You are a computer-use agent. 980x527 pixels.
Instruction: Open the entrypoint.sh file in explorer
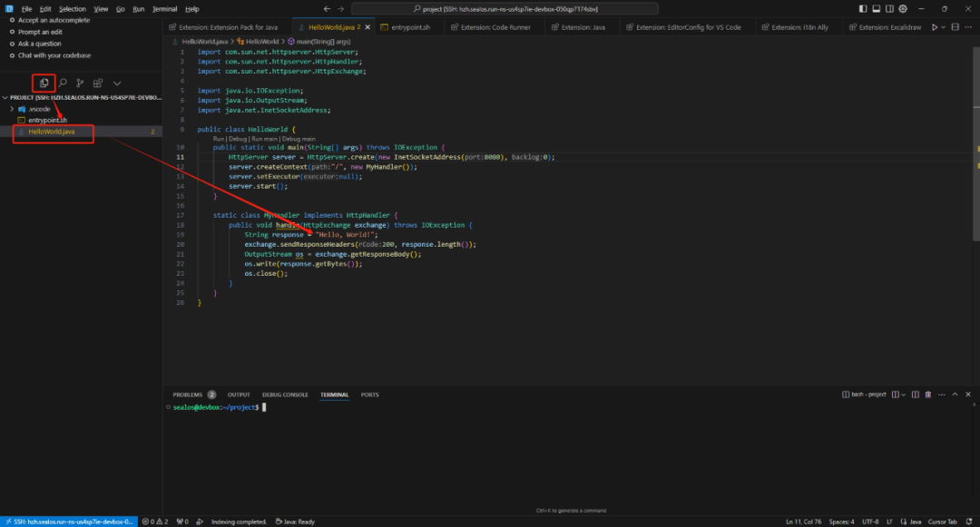[47, 120]
